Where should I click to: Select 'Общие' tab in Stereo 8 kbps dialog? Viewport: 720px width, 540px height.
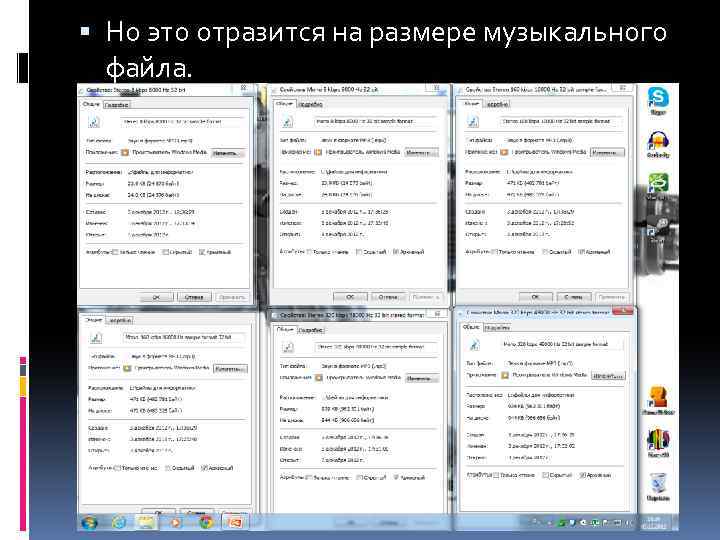pyautogui.click(x=91, y=104)
